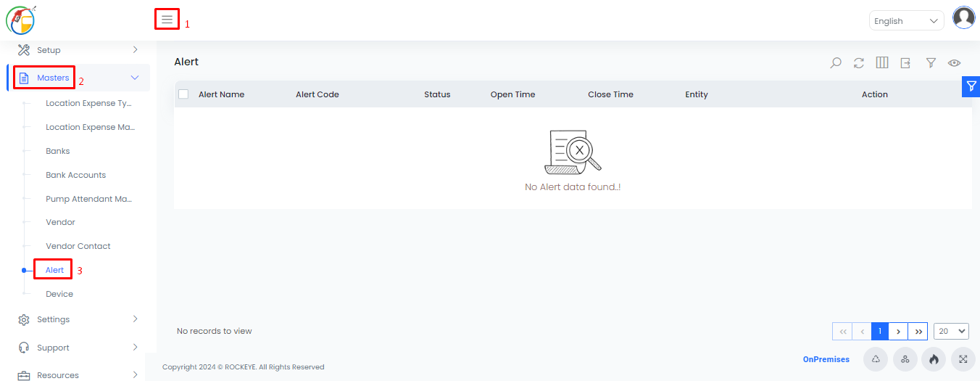Open the Bank Accounts submenu item
Screen dimensions: 980x381
point(76,175)
